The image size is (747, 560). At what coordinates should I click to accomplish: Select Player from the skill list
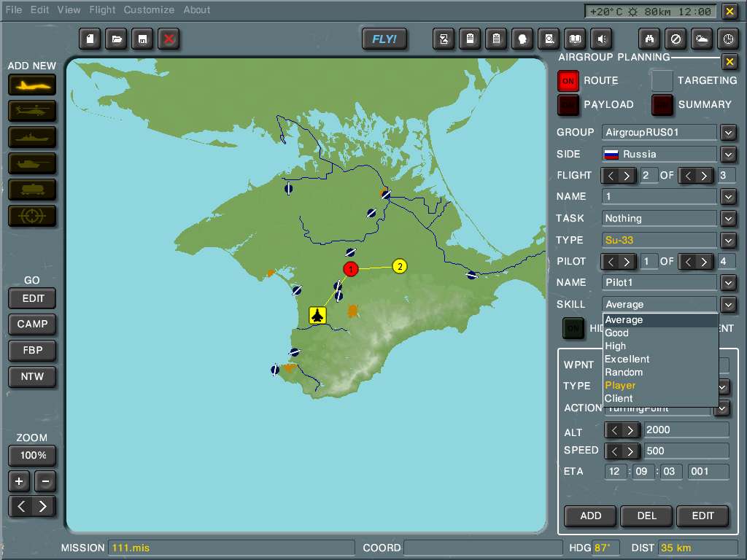(x=620, y=385)
